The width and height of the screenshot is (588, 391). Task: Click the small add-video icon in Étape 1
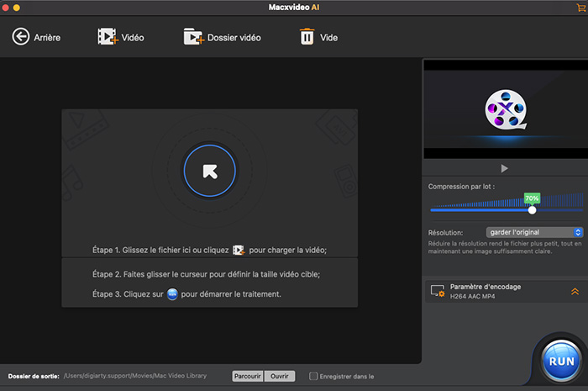tap(239, 250)
